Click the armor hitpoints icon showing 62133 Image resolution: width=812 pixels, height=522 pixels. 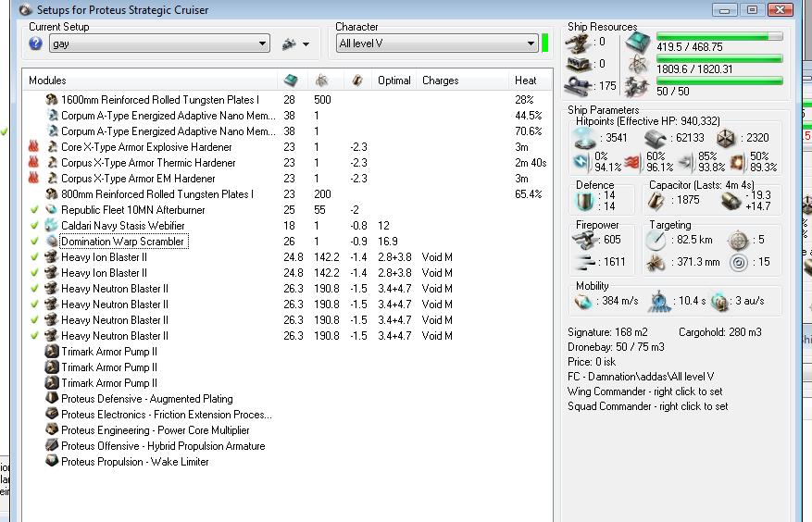[x=656, y=138]
